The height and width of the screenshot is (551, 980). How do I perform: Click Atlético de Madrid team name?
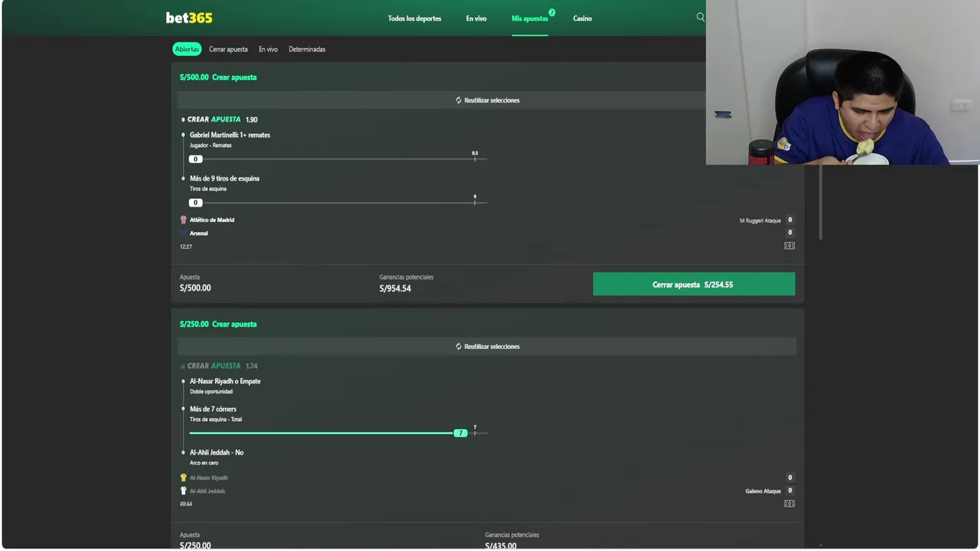[212, 220]
